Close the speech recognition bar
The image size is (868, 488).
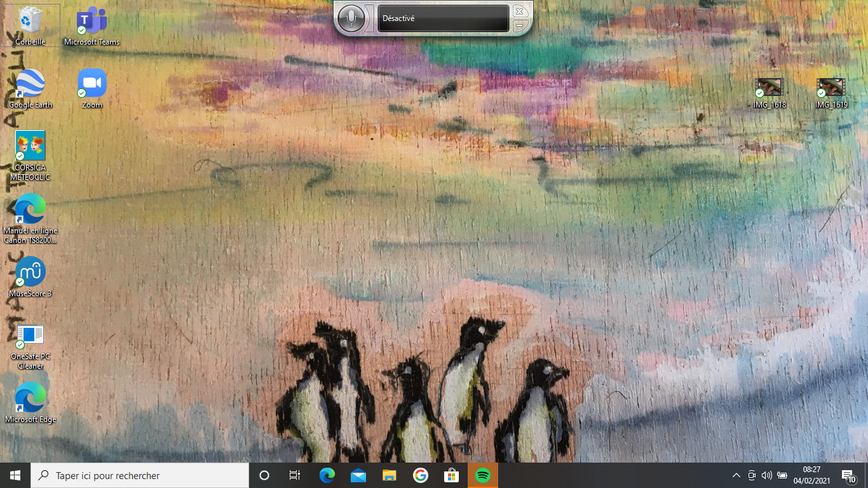520,11
